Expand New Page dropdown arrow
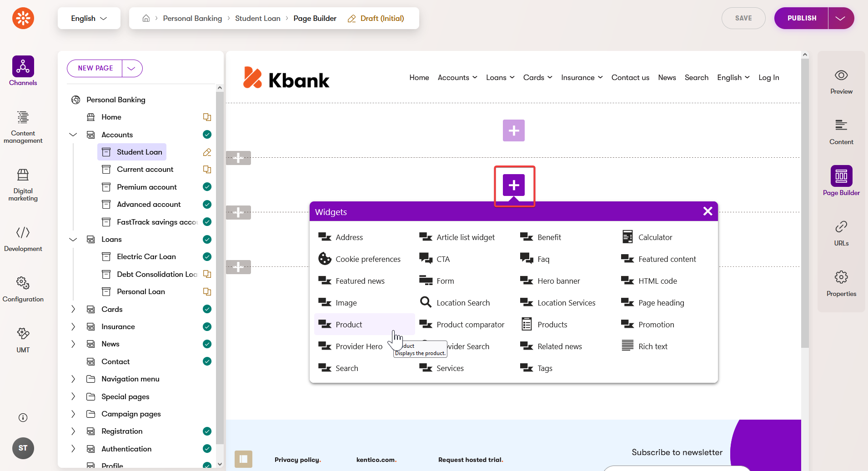The image size is (868, 471). click(x=132, y=68)
